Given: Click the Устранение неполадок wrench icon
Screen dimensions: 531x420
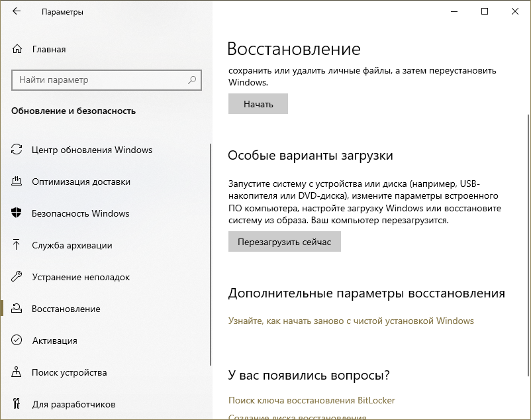Looking at the screenshot, I should (x=17, y=277).
